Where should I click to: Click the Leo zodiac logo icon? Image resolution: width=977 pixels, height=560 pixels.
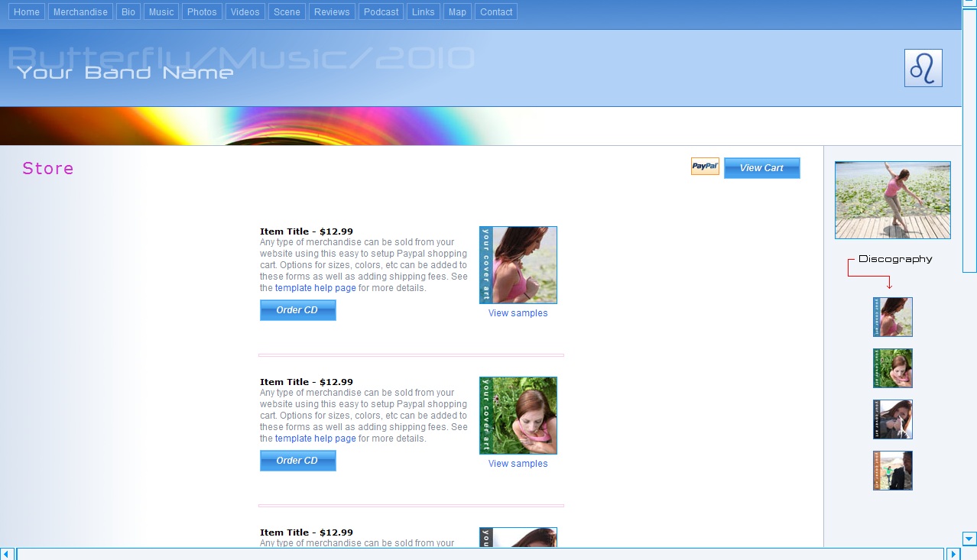click(x=923, y=68)
